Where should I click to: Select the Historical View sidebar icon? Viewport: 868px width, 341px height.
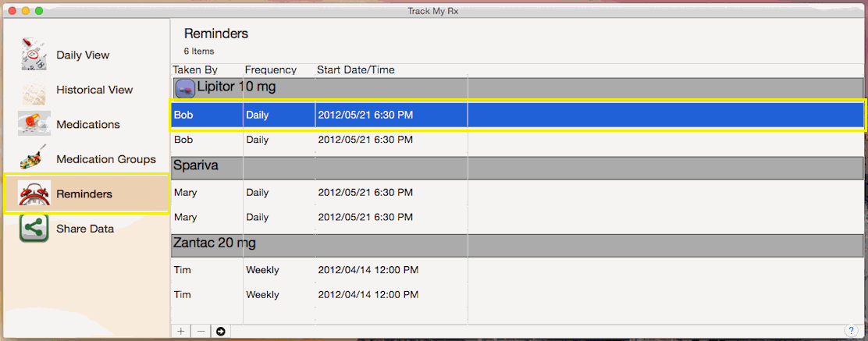coord(34,90)
